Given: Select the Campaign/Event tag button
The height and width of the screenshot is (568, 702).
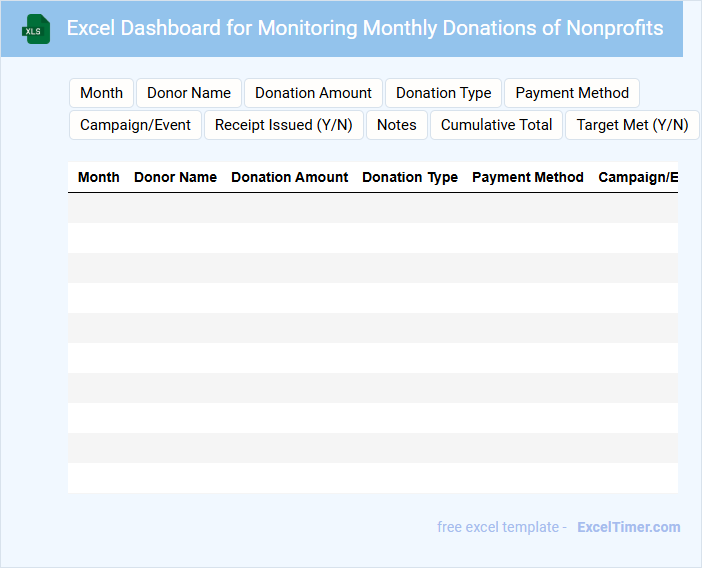Looking at the screenshot, I should 136,125.
